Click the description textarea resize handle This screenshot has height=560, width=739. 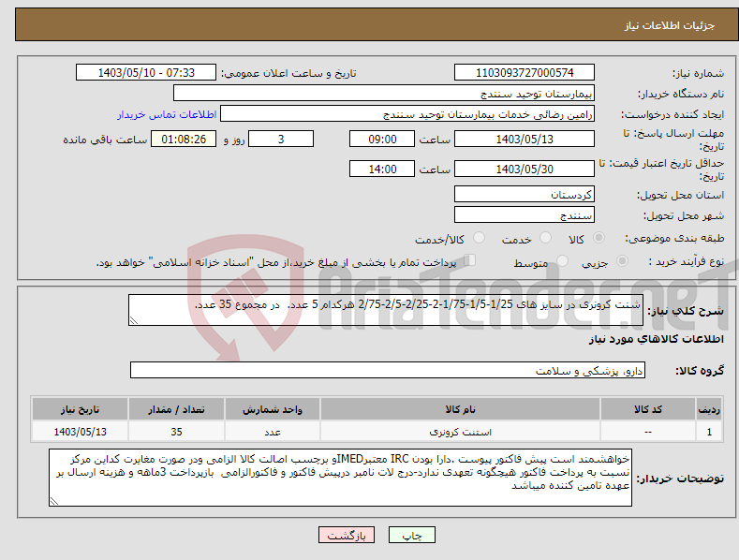134,320
